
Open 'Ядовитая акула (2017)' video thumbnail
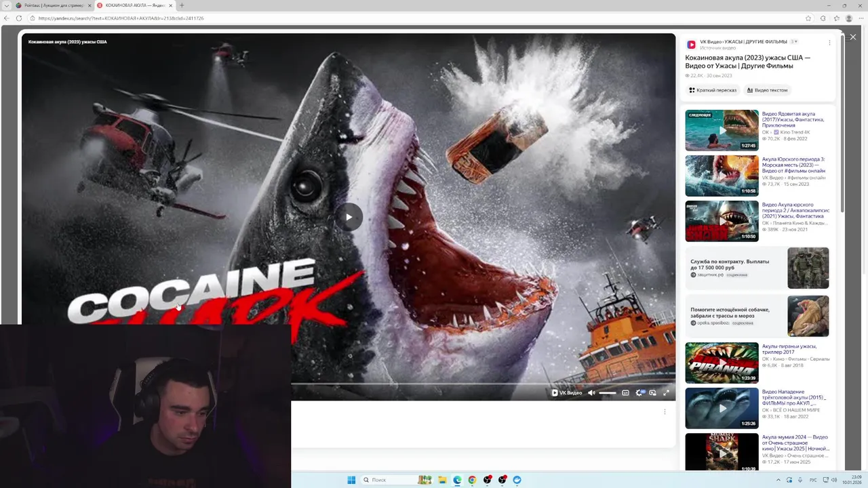click(722, 130)
